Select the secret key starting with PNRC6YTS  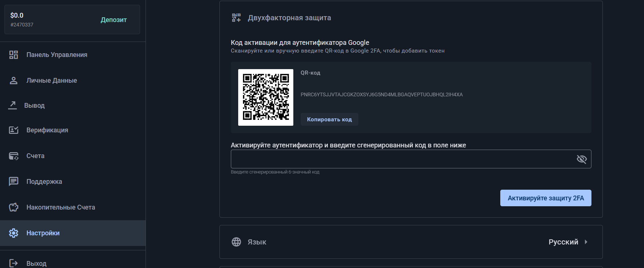pos(382,95)
